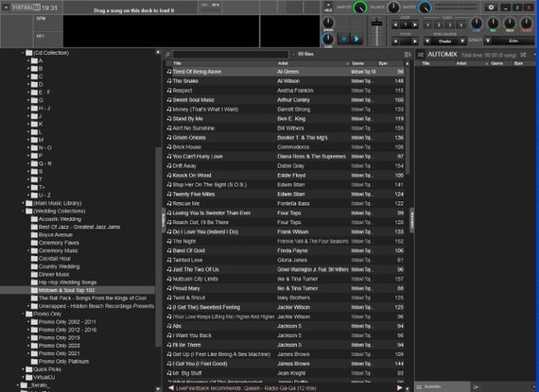Image resolution: width=539 pixels, height=392 pixels.
Task: Collapse the (Cd Collection) folder
Action: point(23,53)
